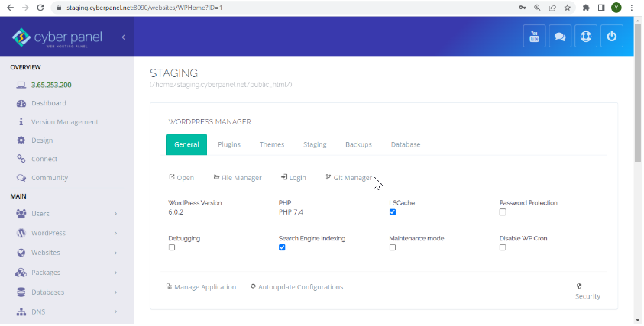
Task: Click server IP 3.65.253.200 link
Action: (51, 85)
